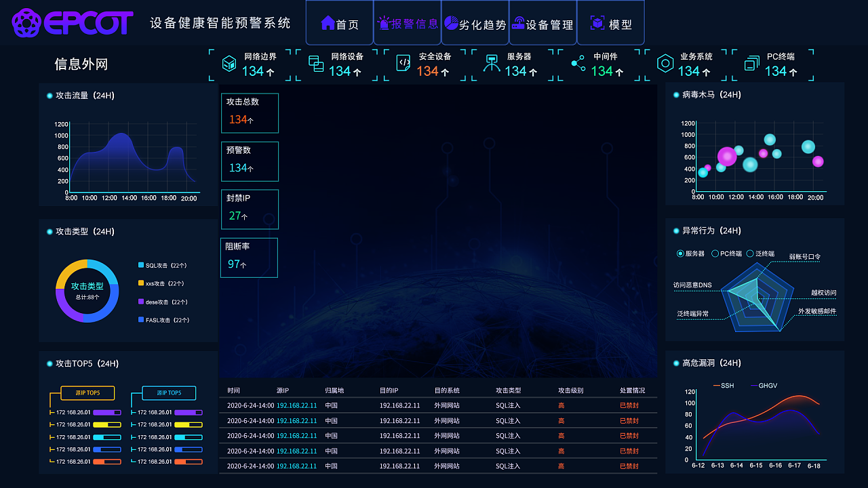The width and height of the screenshot is (868, 488).
Task: Click the 服务器 server icon
Action: [x=492, y=64]
